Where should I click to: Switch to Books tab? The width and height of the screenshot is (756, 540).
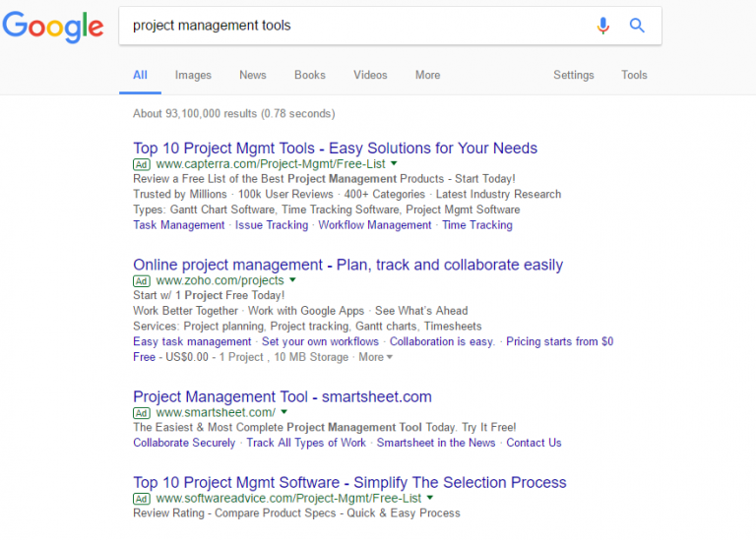310,75
